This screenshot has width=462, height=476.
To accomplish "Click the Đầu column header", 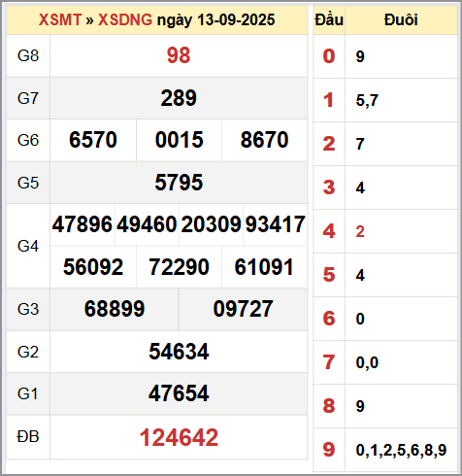I will (x=329, y=20).
